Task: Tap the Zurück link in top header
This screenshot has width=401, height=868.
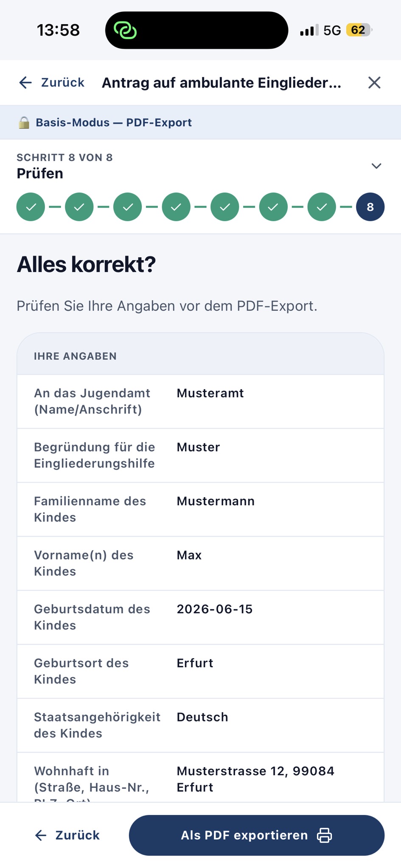Action: coord(62,82)
